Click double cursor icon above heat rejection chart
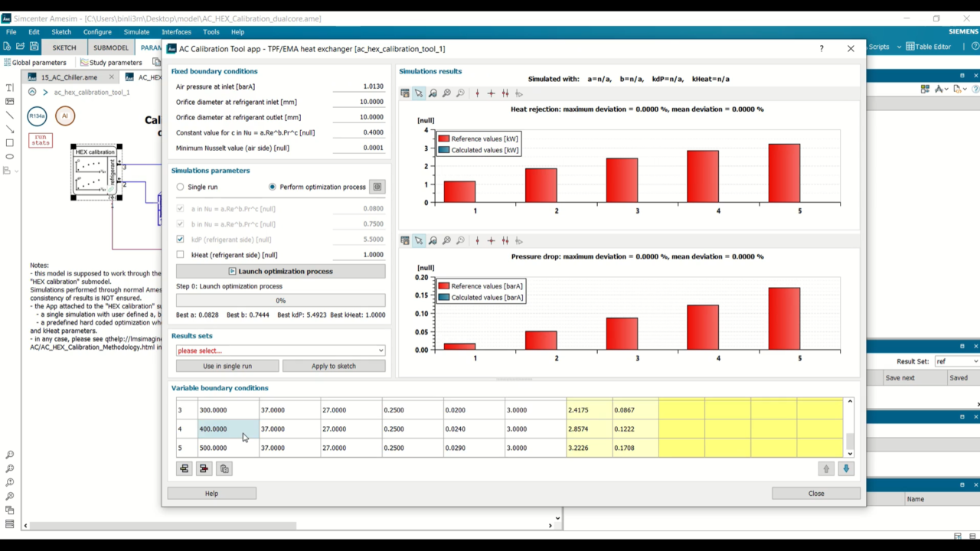The height and width of the screenshot is (551, 980). pyautogui.click(x=505, y=93)
